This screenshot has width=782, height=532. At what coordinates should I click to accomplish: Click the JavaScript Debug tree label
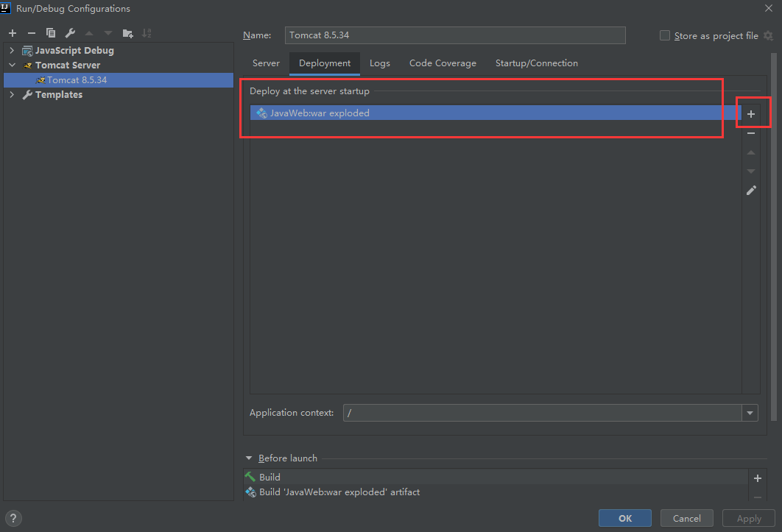74,51
